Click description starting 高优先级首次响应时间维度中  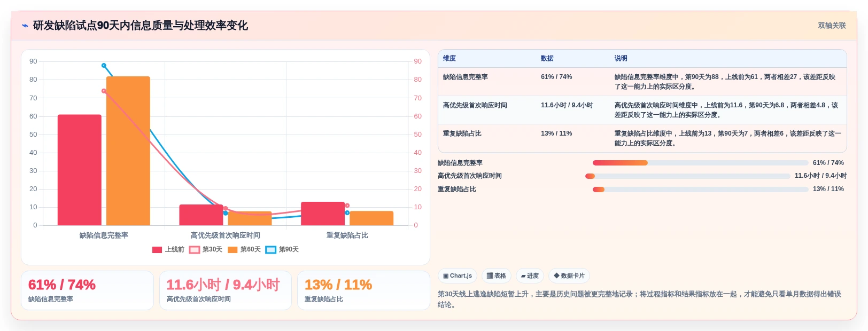(x=727, y=110)
